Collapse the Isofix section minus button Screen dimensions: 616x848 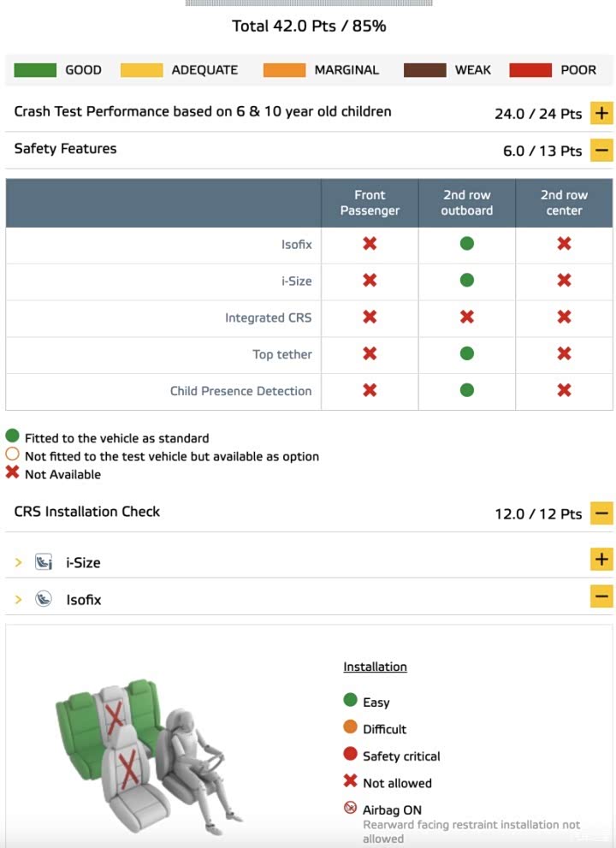click(601, 596)
